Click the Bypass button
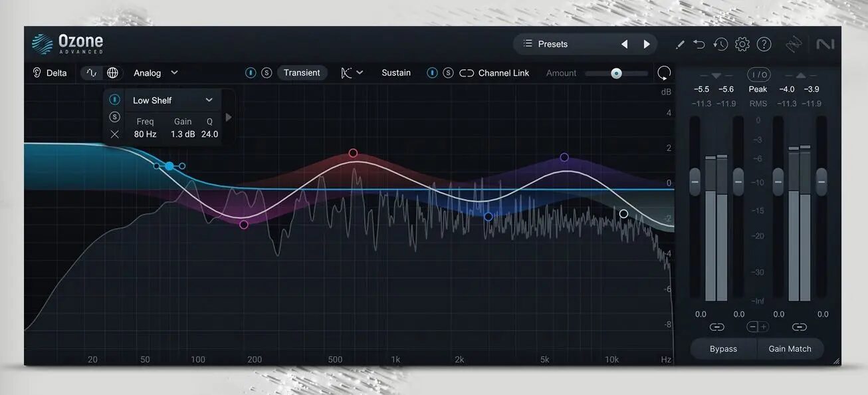The image size is (868, 395). point(723,348)
